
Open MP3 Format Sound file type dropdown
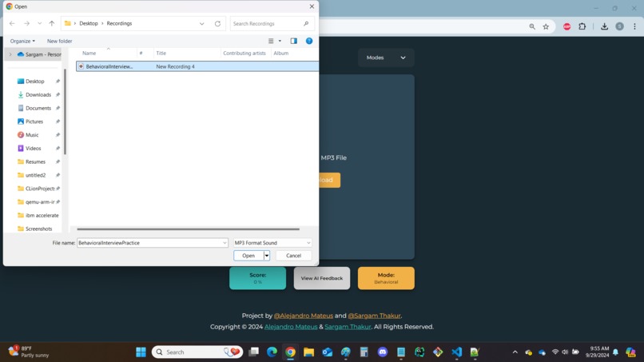point(272,243)
